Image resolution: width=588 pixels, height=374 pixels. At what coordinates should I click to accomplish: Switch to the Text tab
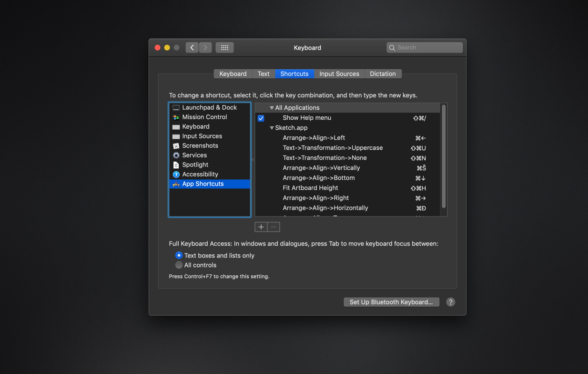point(264,73)
